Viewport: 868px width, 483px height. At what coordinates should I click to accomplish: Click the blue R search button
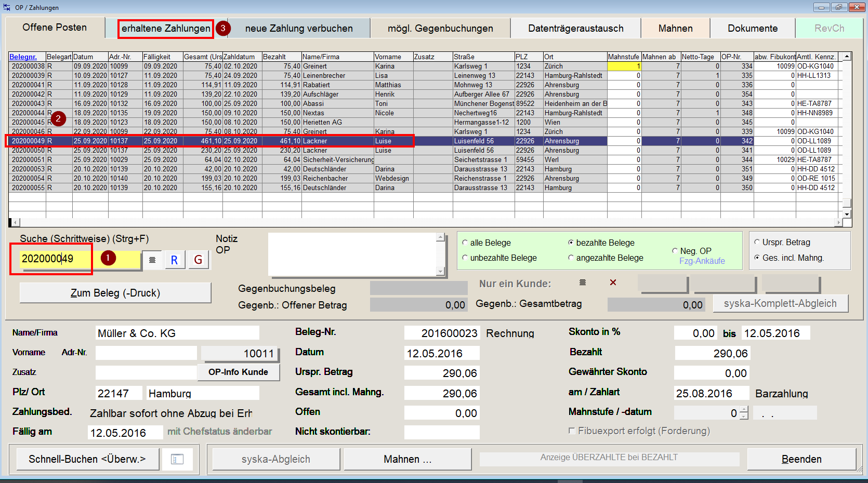(x=175, y=260)
